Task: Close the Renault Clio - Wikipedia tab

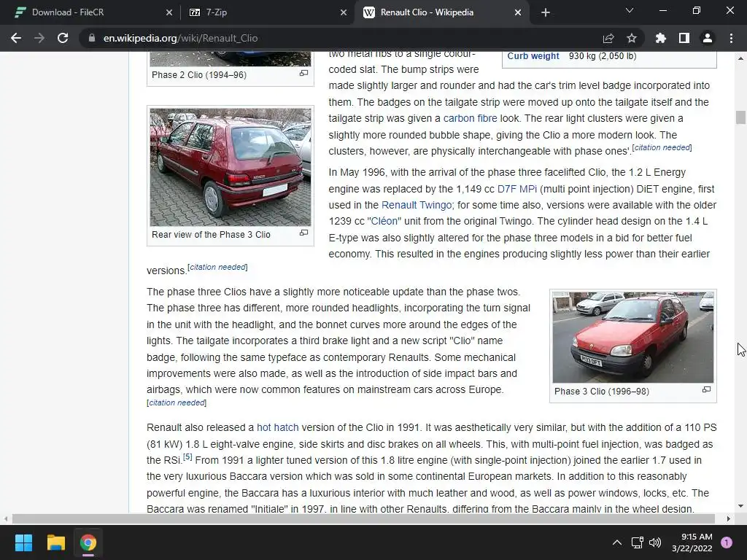Action: pyautogui.click(x=518, y=12)
